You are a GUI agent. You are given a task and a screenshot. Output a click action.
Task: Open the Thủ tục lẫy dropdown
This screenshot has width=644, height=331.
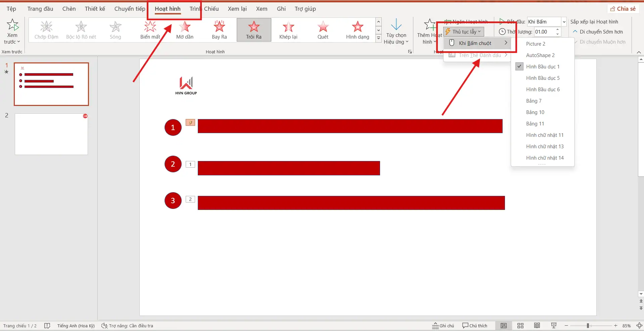pyautogui.click(x=464, y=32)
